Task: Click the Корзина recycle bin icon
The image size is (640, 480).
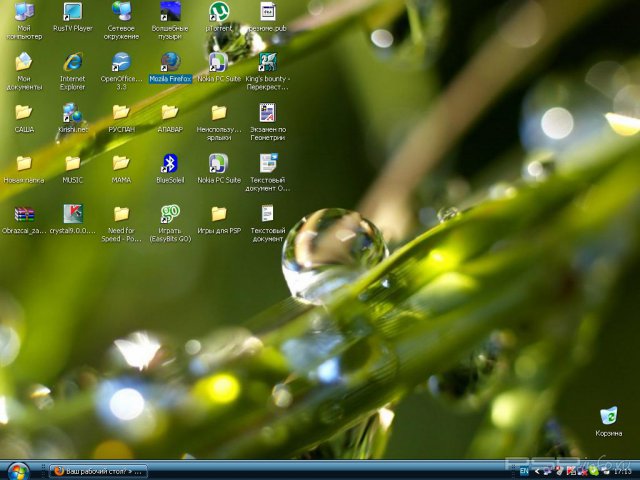Action: point(608,415)
